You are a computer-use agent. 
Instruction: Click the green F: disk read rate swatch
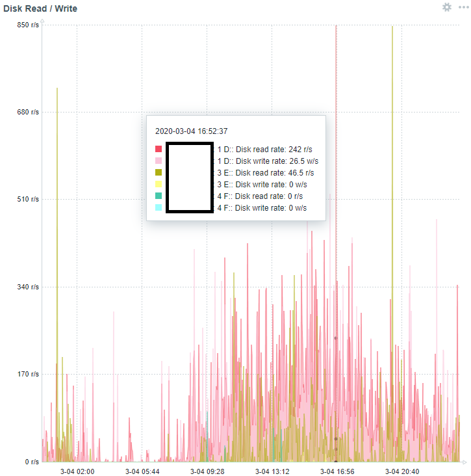[x=159, y=196]
